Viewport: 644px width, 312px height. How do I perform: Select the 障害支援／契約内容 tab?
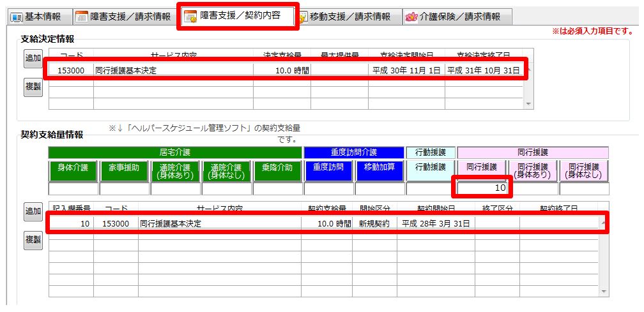[x=238, y=16]
